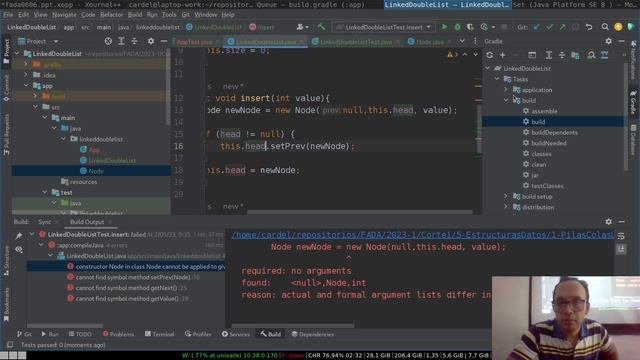This screenshot has width=640, height=360.
Task: Expand application group in Gradle tasks
Action: (506, 89)
